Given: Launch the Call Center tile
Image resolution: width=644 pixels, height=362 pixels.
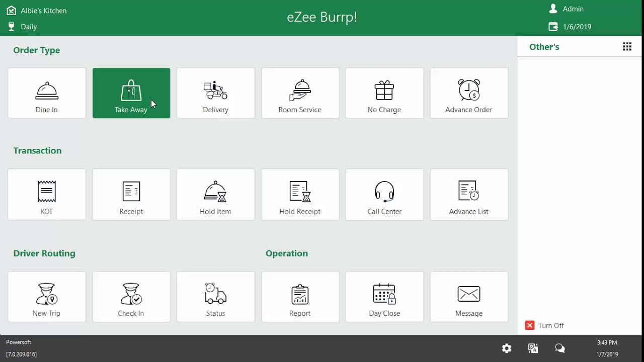Looking at the screenshot, I should click(385, 195).
